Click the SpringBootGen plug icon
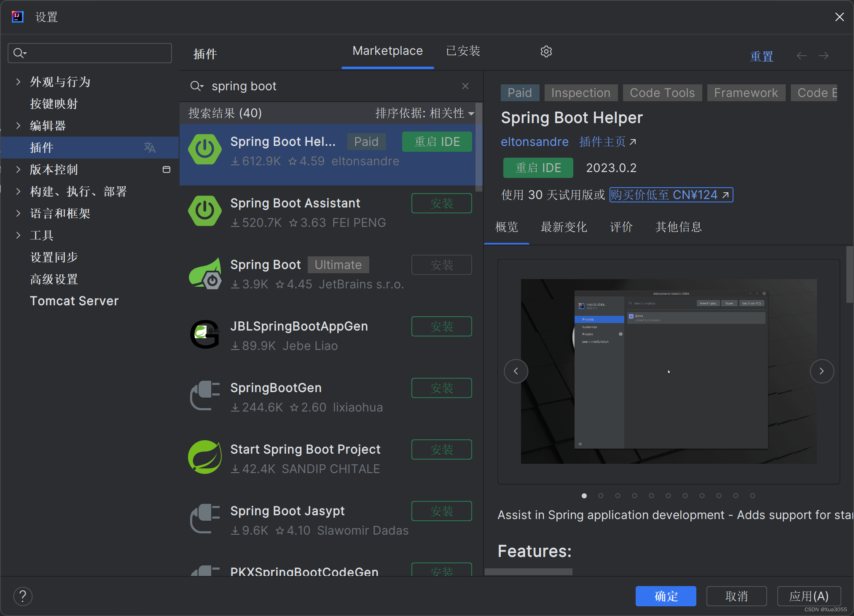The width and height of the screenshot is (854, 616). pyautogui.click(x=205, y=395)
